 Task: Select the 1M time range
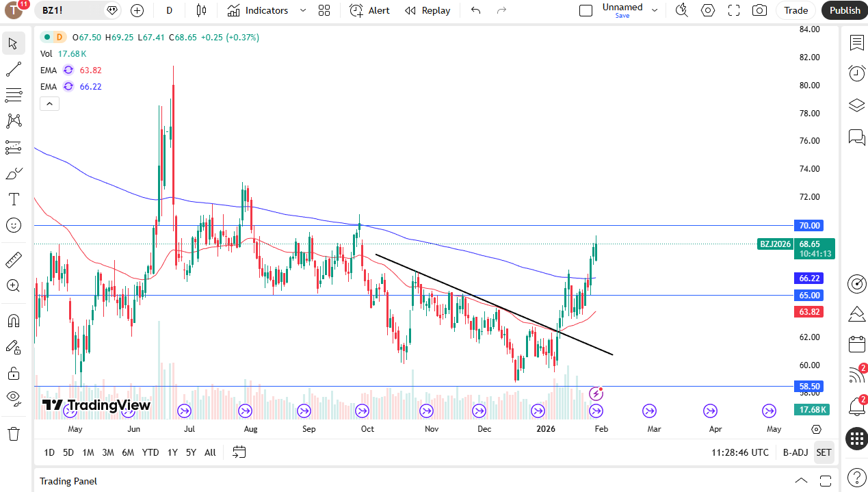[88, 452]
